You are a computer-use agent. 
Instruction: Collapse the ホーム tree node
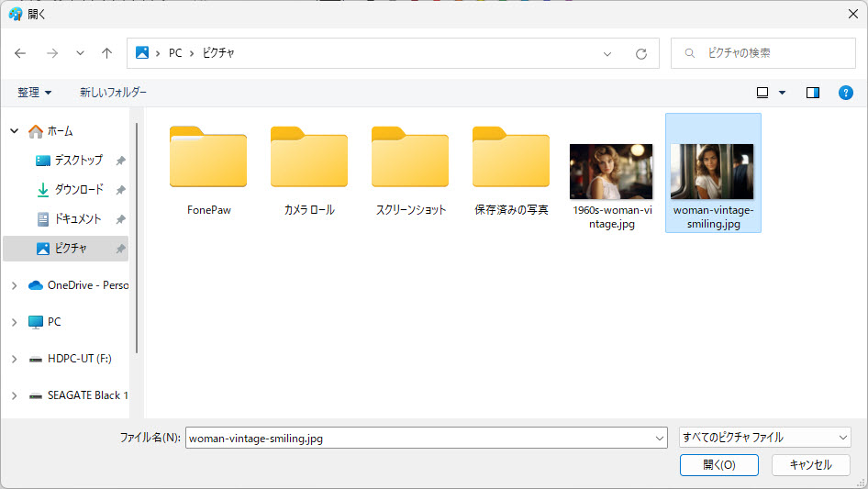14,131
